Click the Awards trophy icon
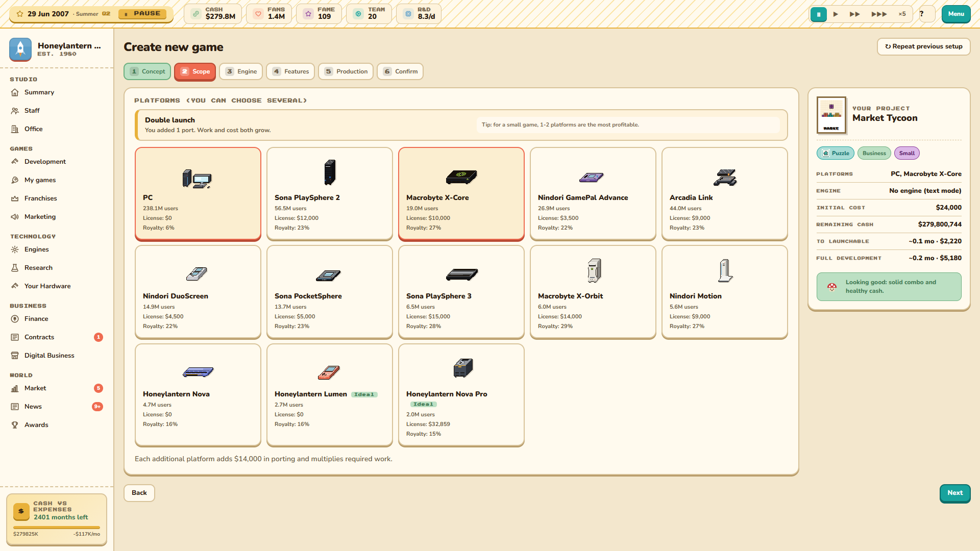980x551 pixels. point(15,425)
